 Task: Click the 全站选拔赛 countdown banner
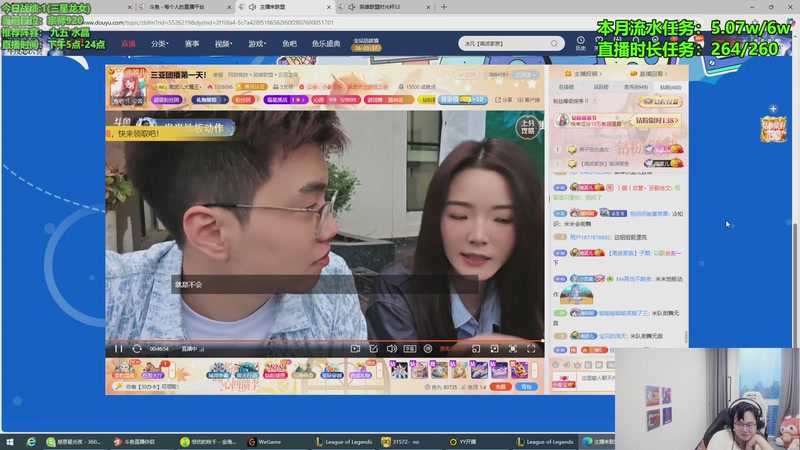[x=366, y=44]
